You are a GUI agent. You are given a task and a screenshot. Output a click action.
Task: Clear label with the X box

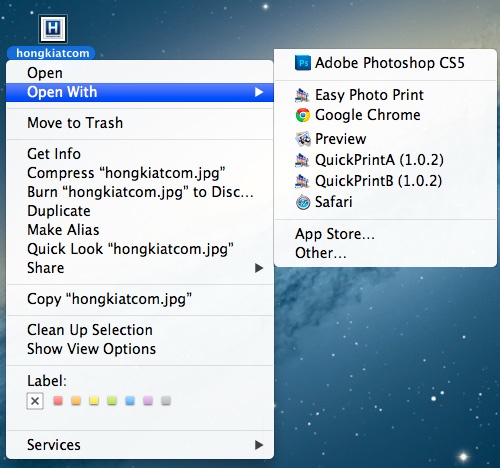pos(35,401)
